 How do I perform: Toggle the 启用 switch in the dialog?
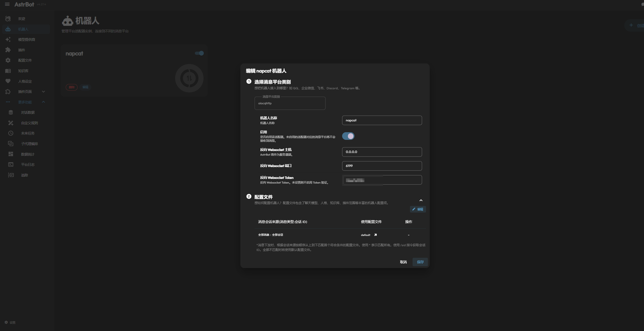pyautogui.click(x=348, y=136)
